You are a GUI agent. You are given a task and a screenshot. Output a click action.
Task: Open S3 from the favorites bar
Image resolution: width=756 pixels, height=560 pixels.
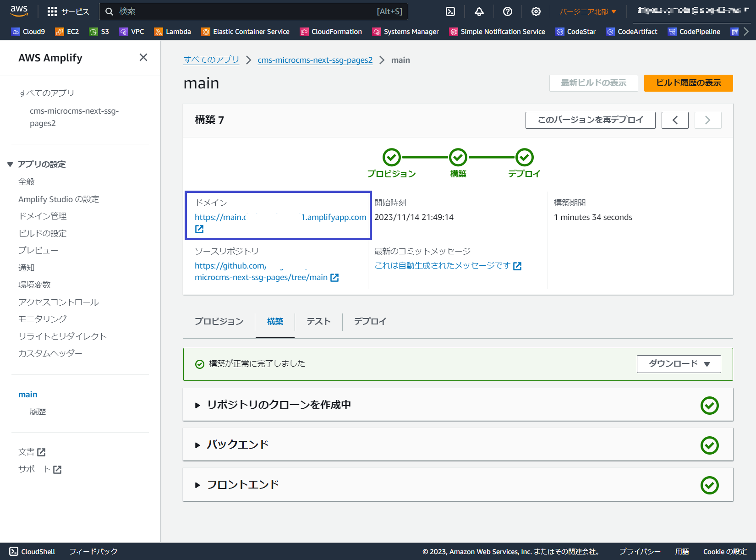pyautogui.click(x=99, y=32)
